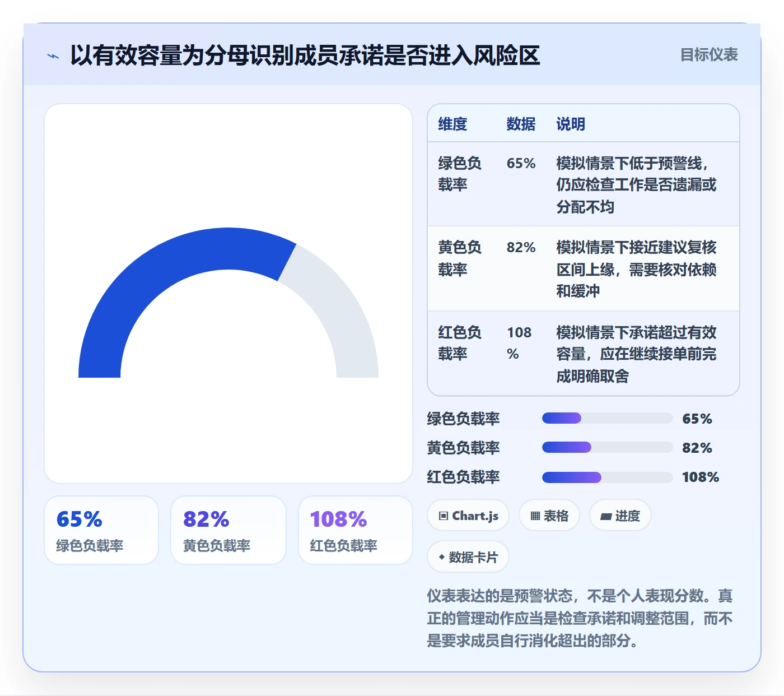
Task: Select the "维度" table column header
Action: pos(452,124)
